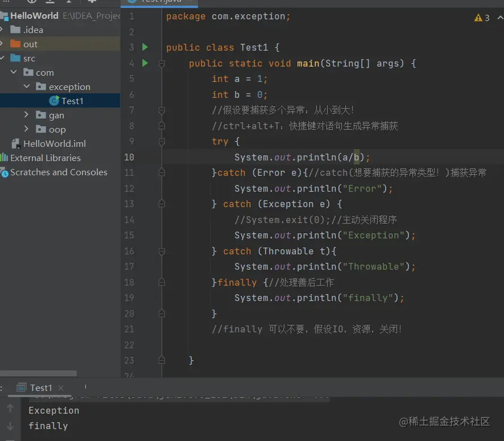Select the src folder in project tree
The width and height of the screenshot is (504, 441).
point(29,58)
